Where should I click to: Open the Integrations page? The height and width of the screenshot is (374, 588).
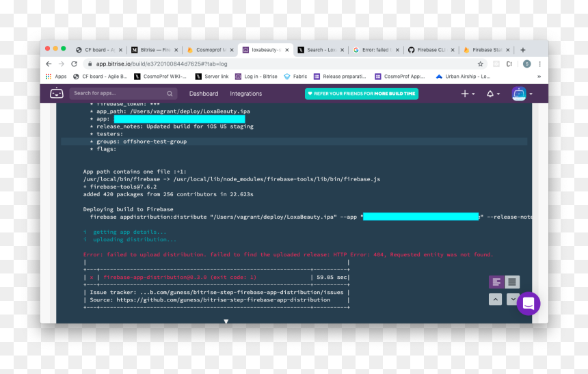tap(246, 94)
